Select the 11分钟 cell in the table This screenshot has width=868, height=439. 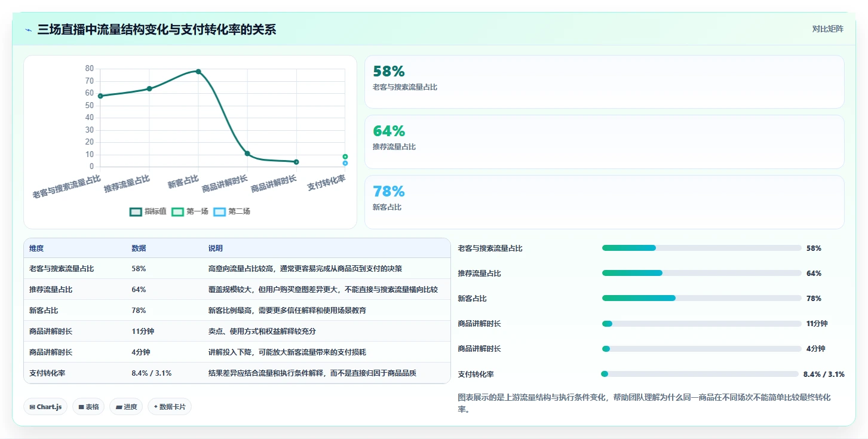(143, 331)
